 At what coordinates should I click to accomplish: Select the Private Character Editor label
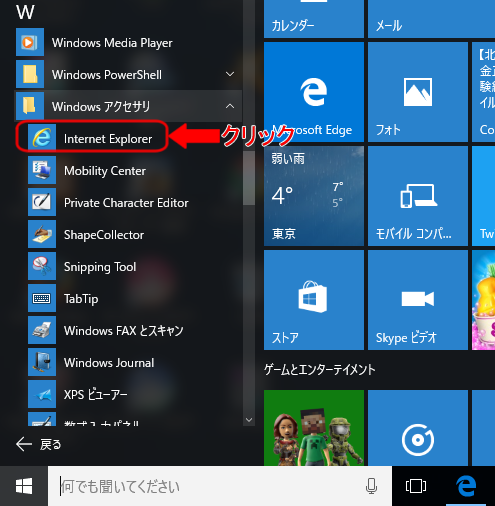click(126, 203)
